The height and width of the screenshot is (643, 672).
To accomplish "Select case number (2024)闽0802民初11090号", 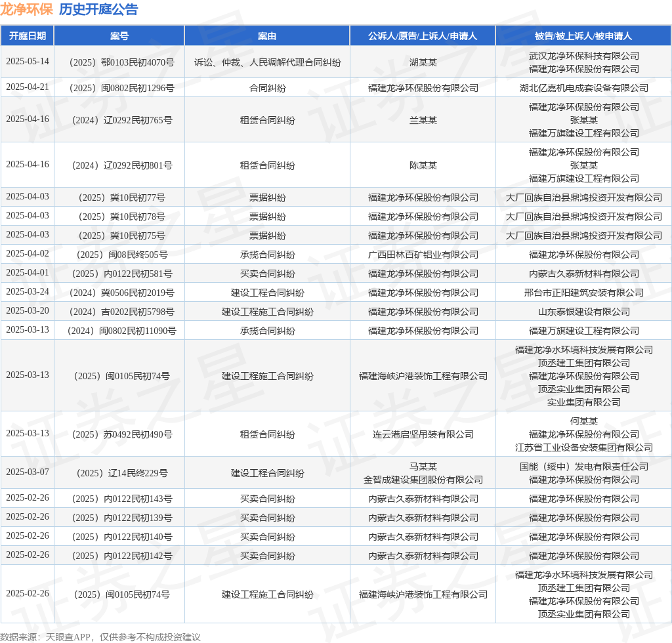I will [x=121, y=331].
